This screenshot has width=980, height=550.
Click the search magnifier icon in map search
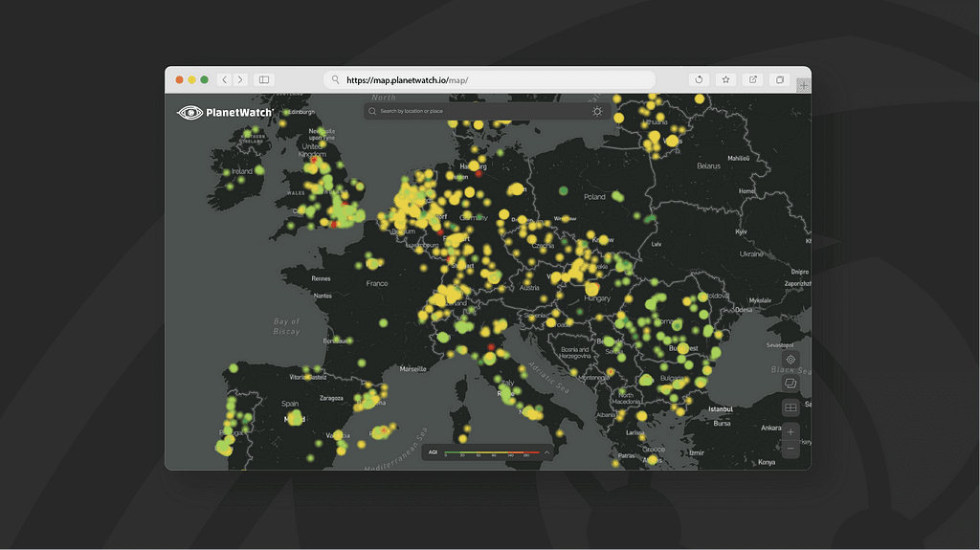[x=373, y=111]
